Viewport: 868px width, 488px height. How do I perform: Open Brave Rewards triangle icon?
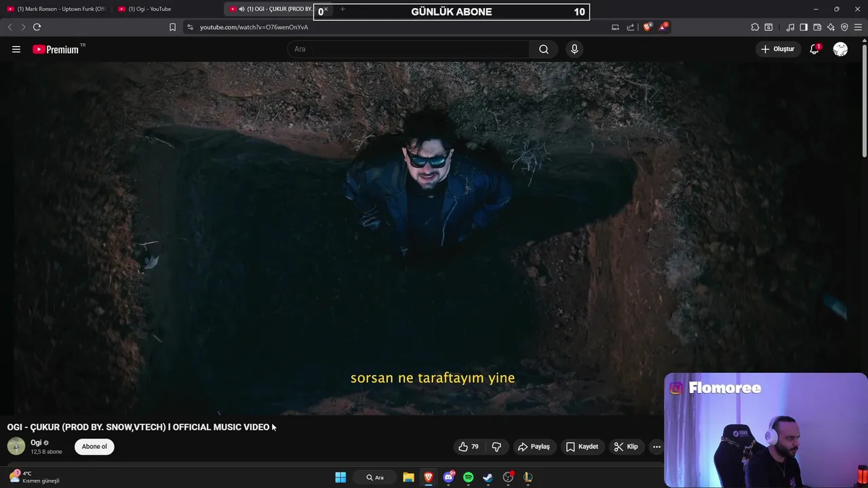coord(663,27)
